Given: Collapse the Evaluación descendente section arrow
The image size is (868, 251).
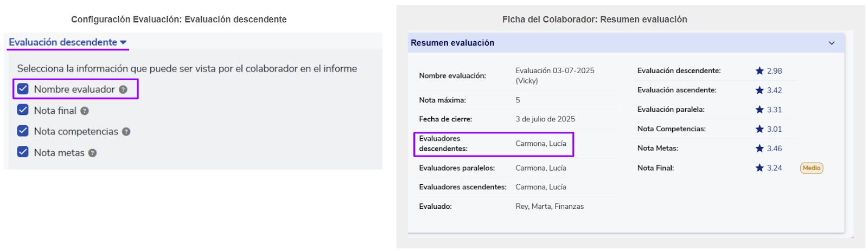Looking at the screenshot, I should pos(123,42).
